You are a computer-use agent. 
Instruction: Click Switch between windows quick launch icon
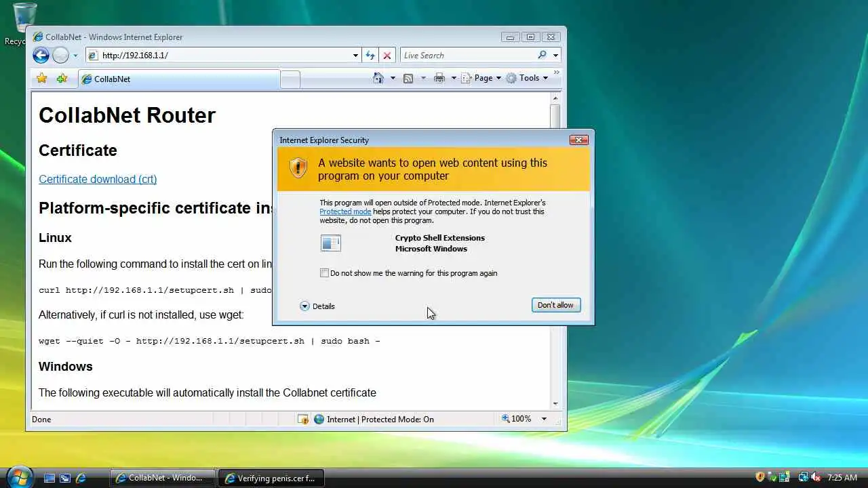tap(65, 478)
